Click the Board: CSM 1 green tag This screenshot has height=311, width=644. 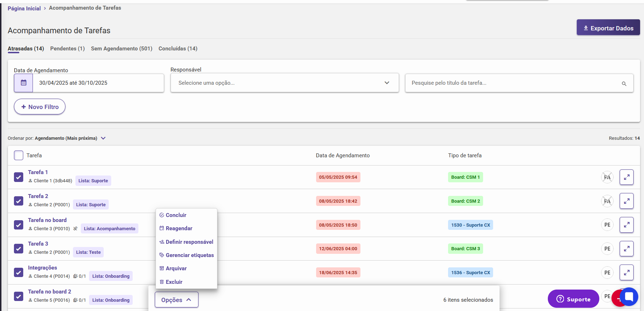click(x=465, y=177)
